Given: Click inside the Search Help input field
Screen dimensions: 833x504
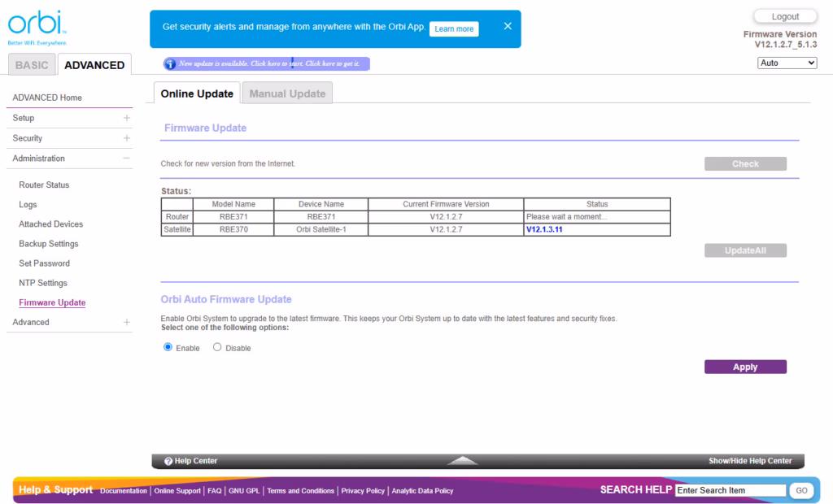Looking at the screenshot, I should pos(729,489).
